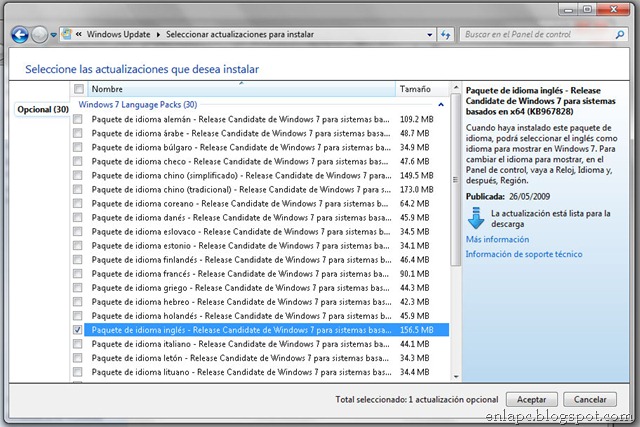The image size is (640, 427).
Task: Check the eslovaco language pack checkbox
Action: tap(78, 231)
